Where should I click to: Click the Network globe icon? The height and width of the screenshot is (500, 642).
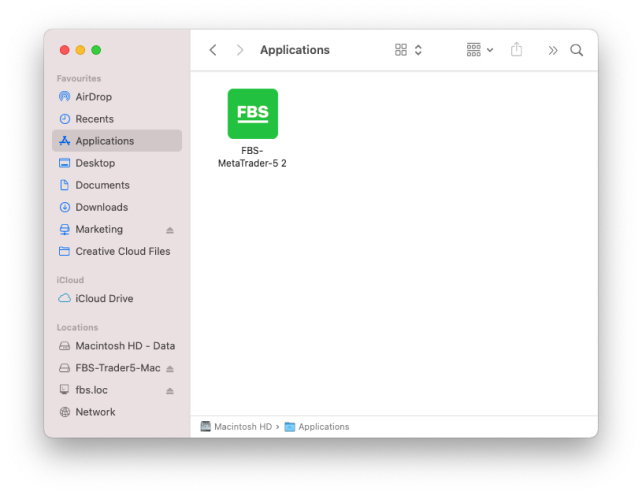pyautogui.click(x=65, y=412)
